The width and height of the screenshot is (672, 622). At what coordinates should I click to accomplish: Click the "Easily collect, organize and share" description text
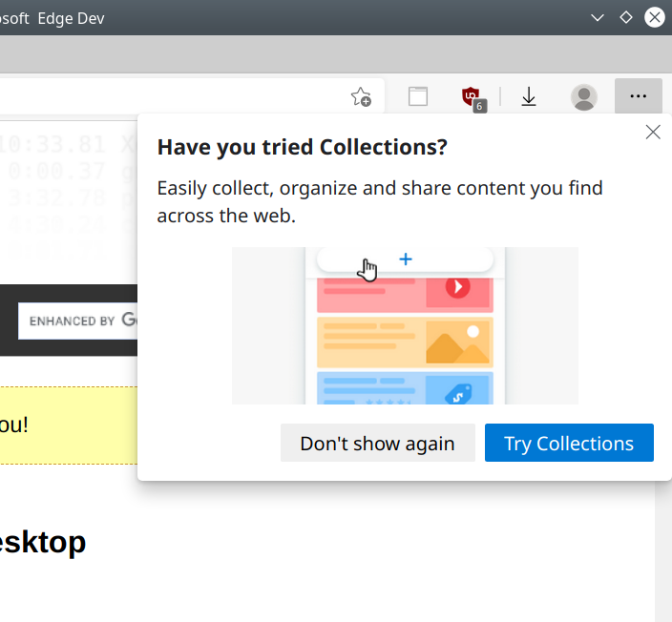380,201
